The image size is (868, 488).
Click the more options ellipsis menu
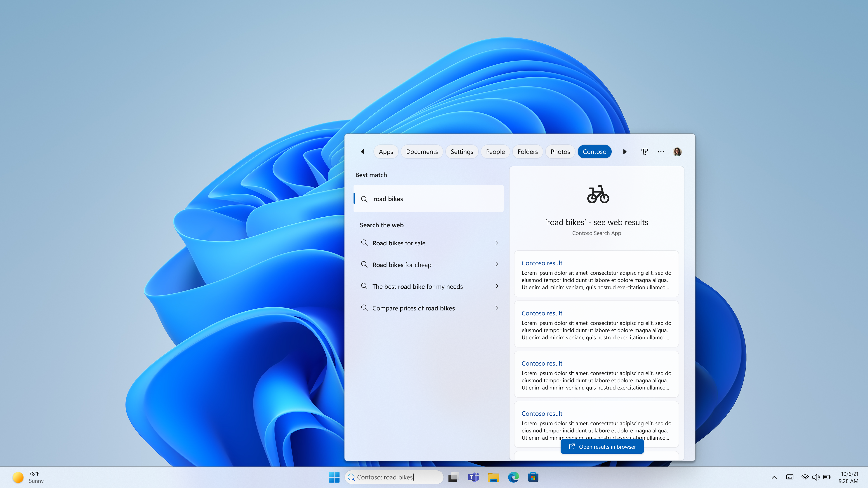(661, 151)
